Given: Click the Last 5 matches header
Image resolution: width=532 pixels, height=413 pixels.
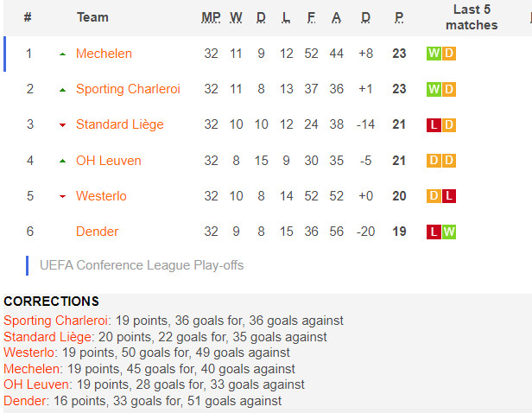Looking at the screenshot, I should tap(472, 17).
